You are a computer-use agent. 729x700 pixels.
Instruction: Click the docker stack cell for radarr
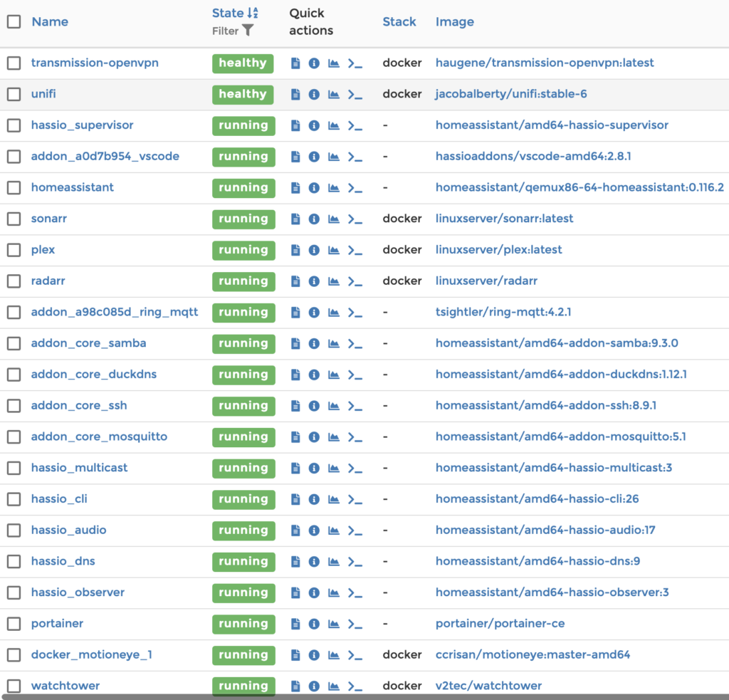(x=402, y=281)
